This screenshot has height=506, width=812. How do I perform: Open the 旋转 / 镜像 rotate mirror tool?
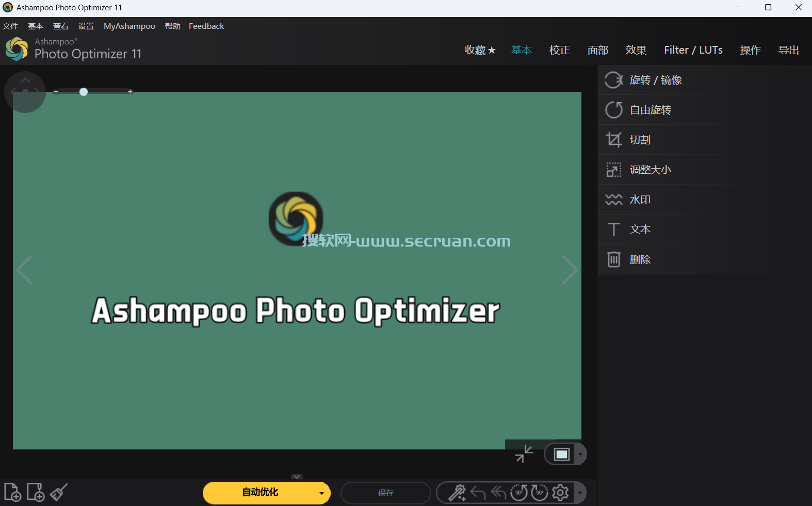(704, 80)
